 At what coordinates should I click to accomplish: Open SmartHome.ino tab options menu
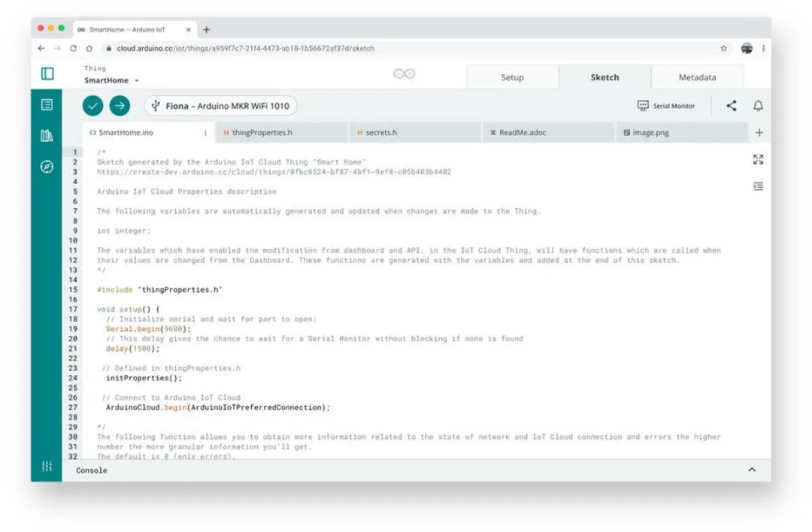pos(205,133)
